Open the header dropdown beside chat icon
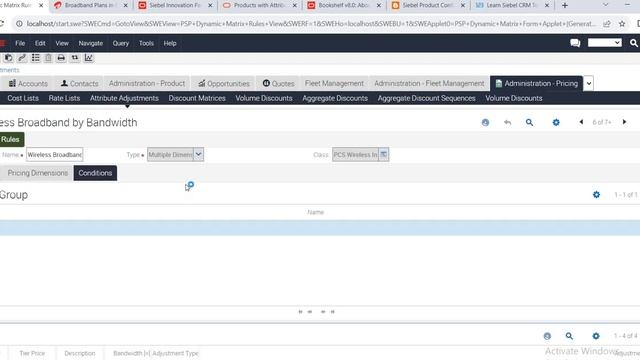Screen dimensions: 640x360 tap(604, 42)
